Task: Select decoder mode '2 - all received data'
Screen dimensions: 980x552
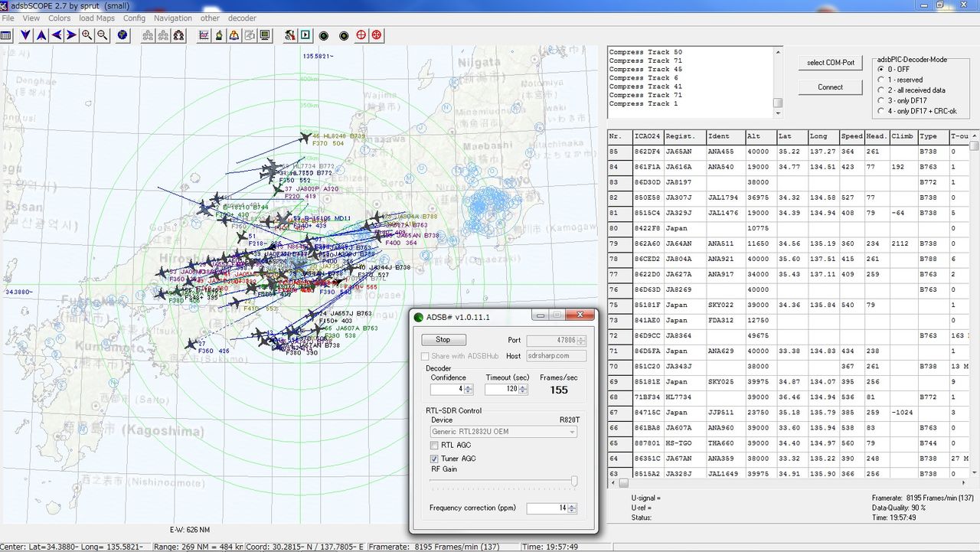Action: click(x=881, y=90)
